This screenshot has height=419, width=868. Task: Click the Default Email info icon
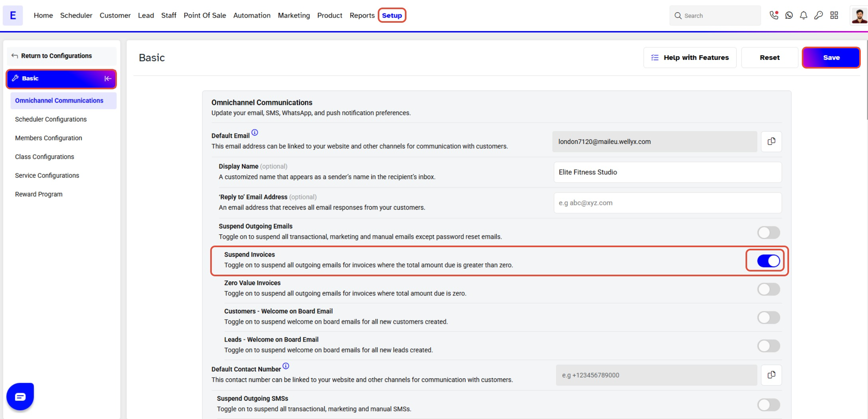(255, 133)
